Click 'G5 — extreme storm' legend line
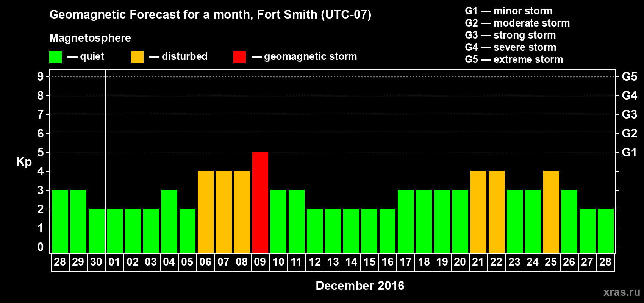Viewport: 644px width, 303px height. (x=514, y=59)
